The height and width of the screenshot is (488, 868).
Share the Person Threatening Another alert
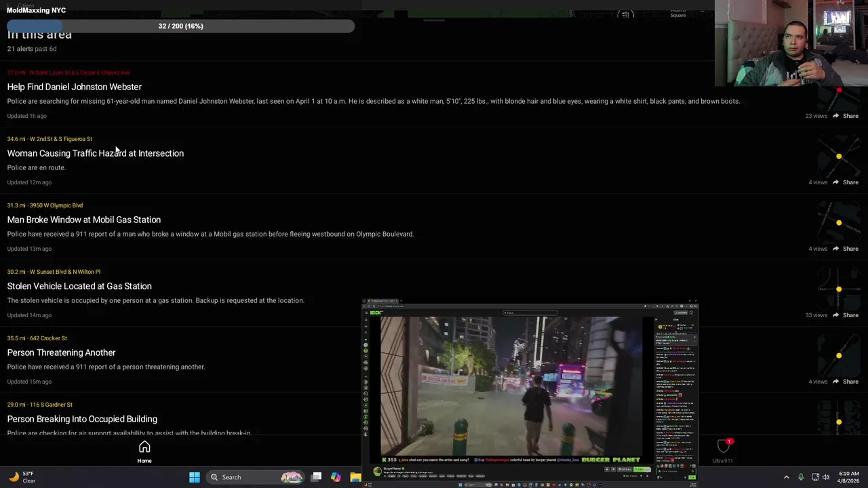[x=846, y=382]
